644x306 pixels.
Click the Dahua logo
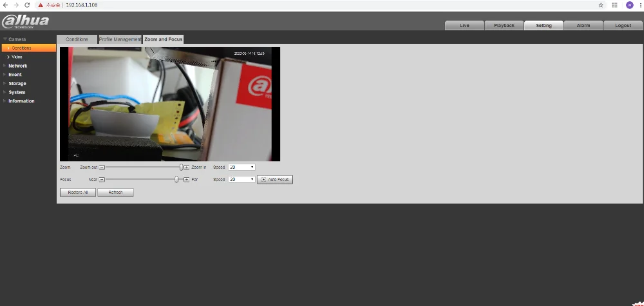click(x=26, y=21)
